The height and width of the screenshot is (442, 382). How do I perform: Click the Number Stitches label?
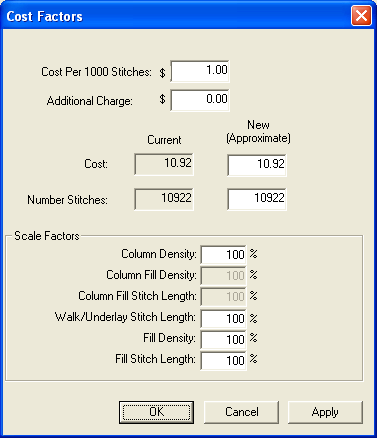tap(67, 200)
